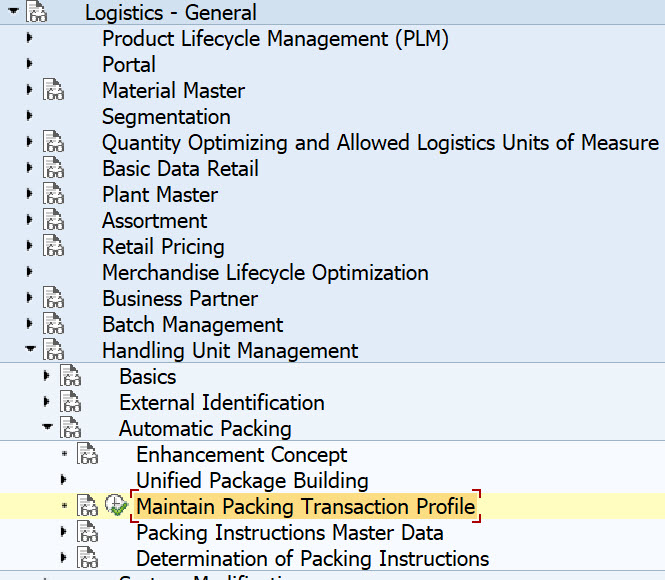Collapse the Handling Unit Management node

(30, 351)
